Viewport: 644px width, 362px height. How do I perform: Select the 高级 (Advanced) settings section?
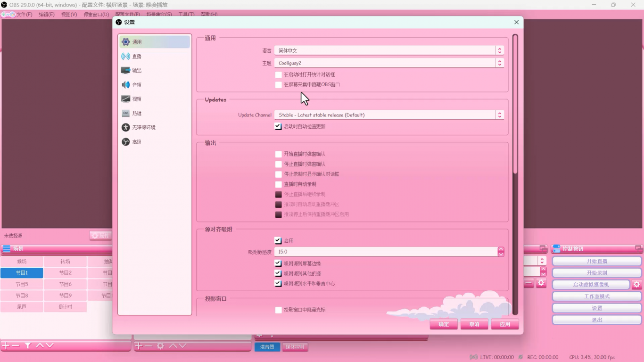pos(137,142)
